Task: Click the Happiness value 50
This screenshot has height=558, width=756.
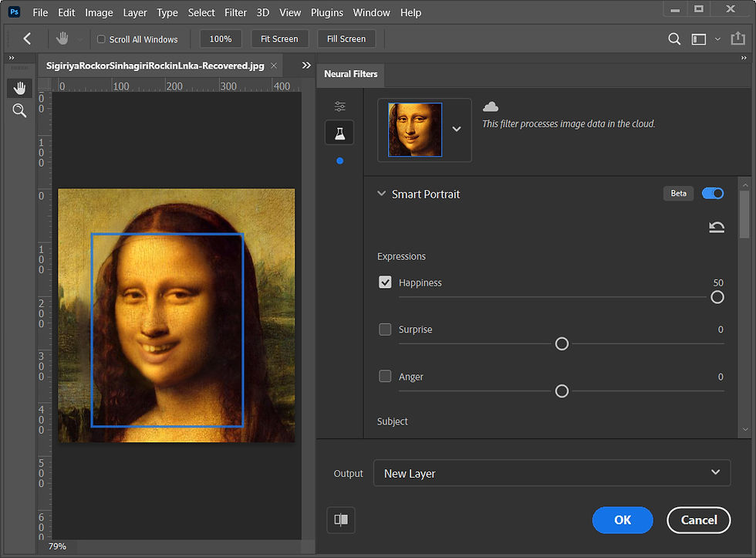Action: click(x=718, y=282)
